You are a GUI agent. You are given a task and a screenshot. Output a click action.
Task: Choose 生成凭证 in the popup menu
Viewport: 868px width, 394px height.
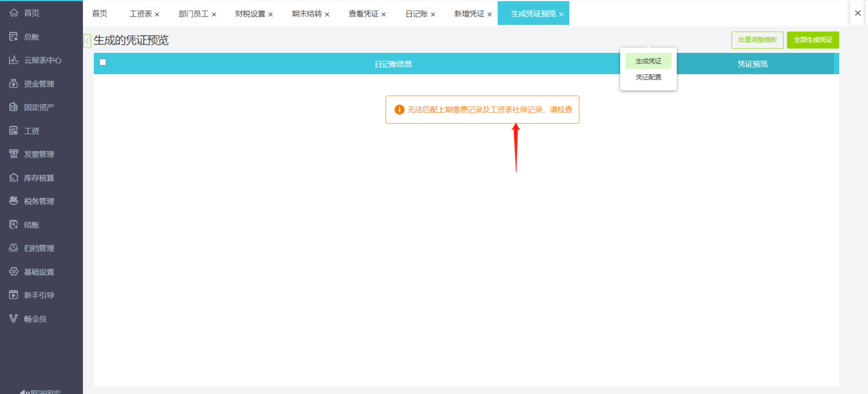pos(648,61)
